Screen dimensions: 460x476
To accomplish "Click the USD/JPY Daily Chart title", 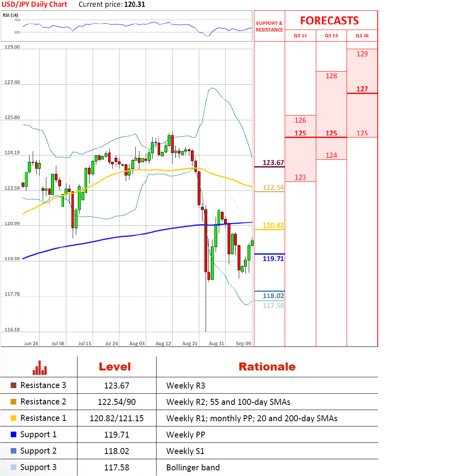I will [34, 4].
